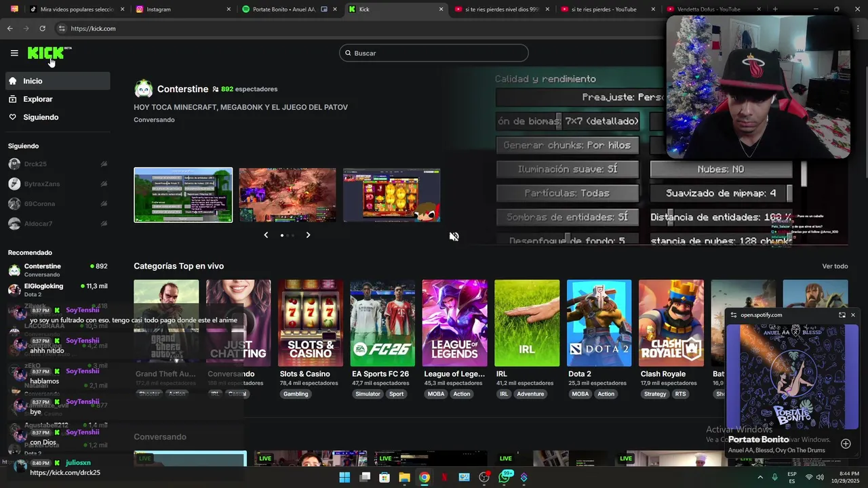Close the Spotify mini player

(x=853, y=315)
